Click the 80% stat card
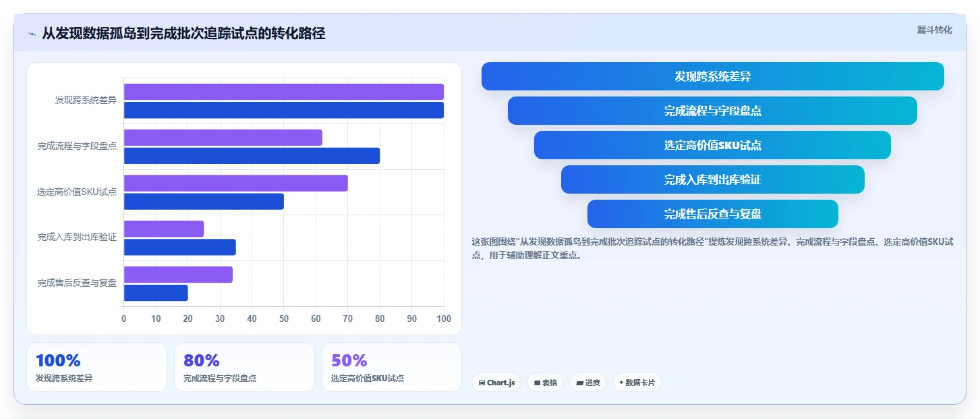Viewport: 980px width, 419px height. pyautogui.click(x=244, y=367)
